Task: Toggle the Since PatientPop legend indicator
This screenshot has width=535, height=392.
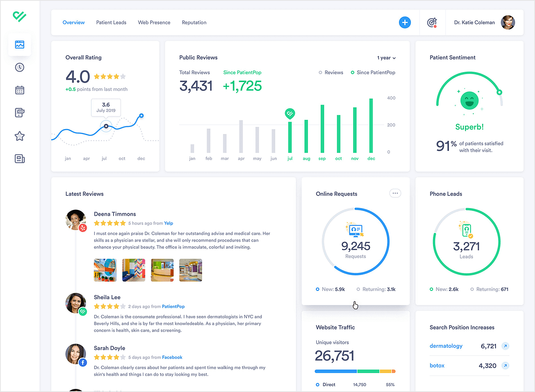Action: tap(373, 72)
